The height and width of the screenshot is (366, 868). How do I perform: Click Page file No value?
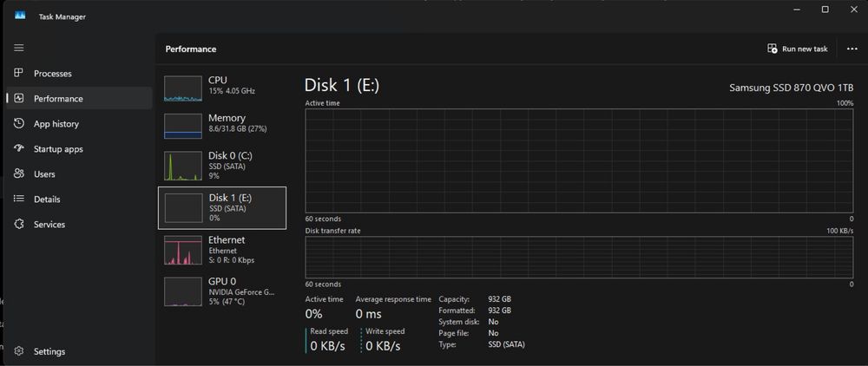pyautogui.click(x=493, y=333)
